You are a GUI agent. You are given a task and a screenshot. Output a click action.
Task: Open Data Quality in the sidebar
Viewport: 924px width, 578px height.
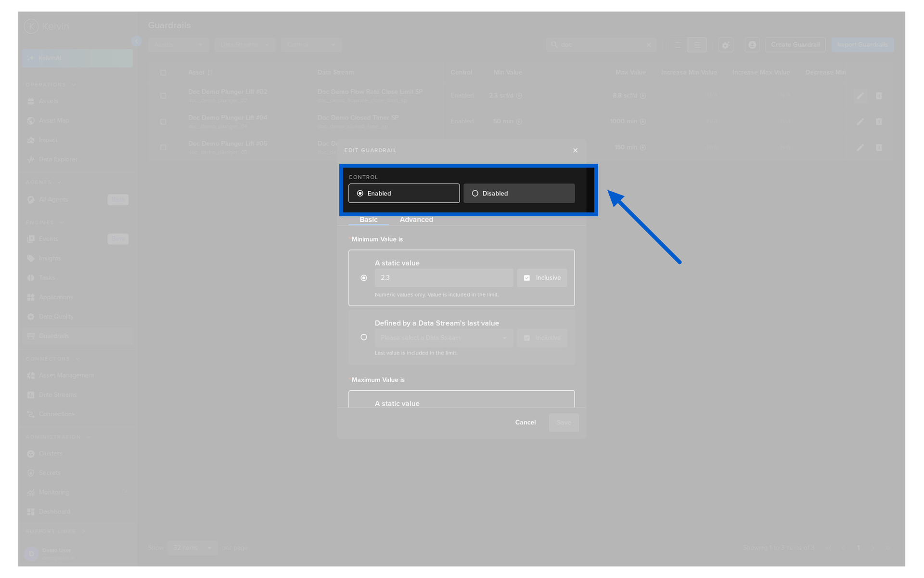click(56, 316)
